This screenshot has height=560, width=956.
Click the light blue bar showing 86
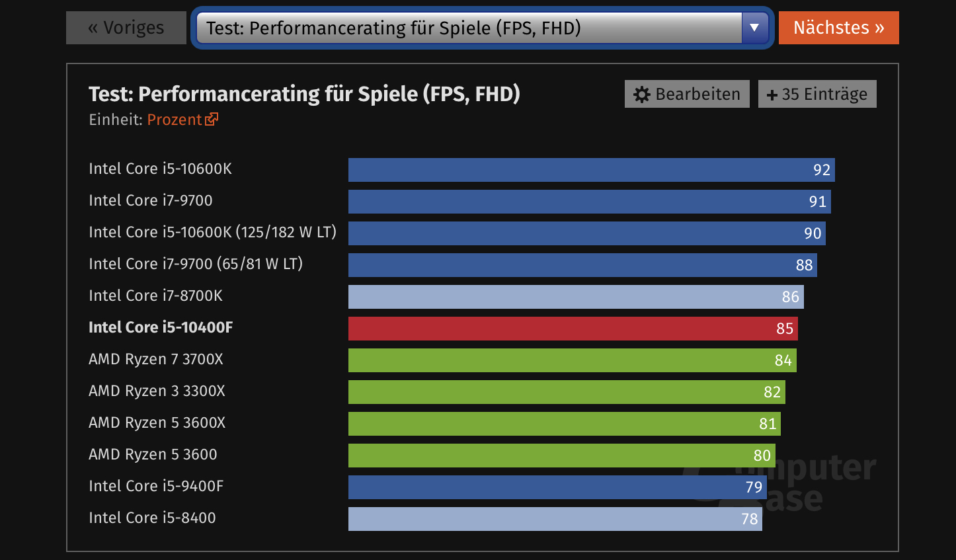coord(576,297)
